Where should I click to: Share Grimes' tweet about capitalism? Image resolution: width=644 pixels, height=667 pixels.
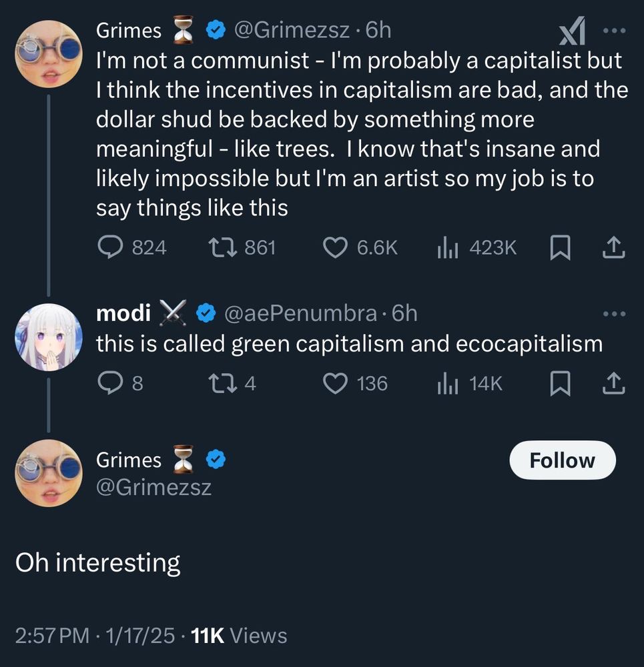click(613, 248)
